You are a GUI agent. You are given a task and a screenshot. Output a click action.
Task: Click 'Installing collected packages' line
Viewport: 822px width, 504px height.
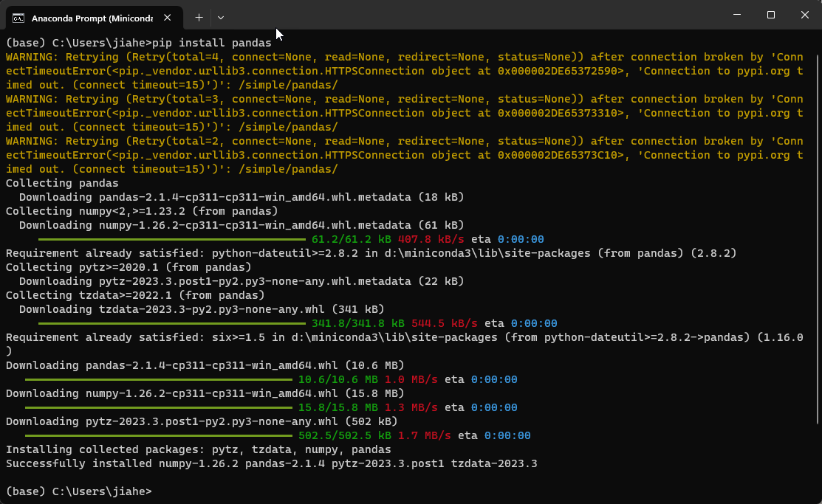[x=198, y=449]
